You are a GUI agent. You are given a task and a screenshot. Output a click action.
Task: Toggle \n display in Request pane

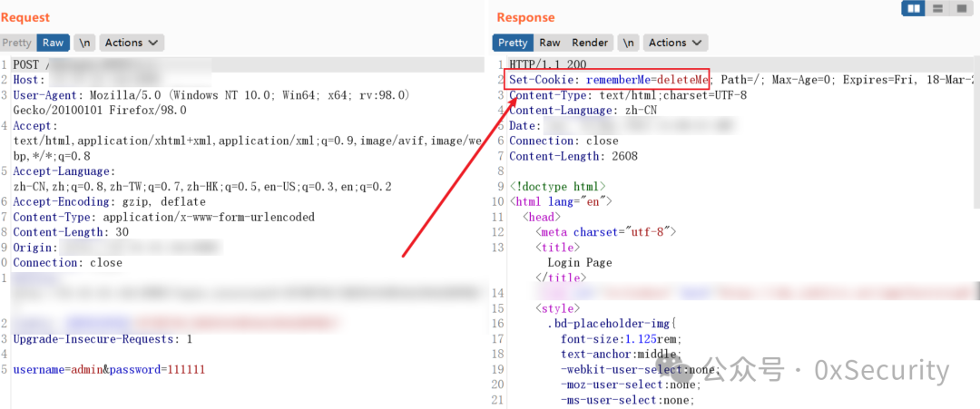click(85, 43)
